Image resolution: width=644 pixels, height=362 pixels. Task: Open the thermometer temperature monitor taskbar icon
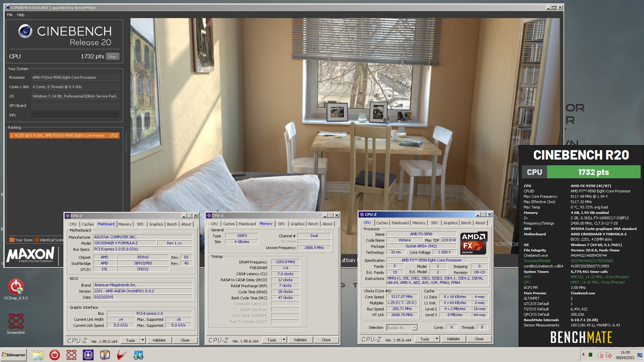105,355
